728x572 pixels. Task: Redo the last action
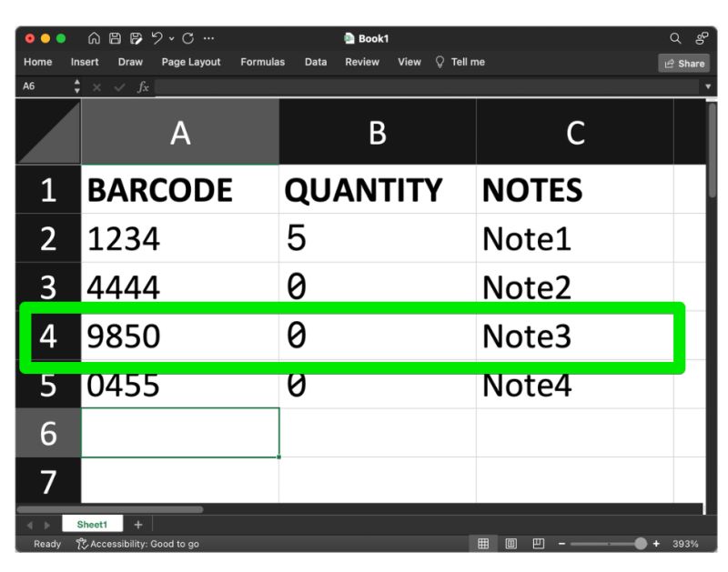pyautogui.click(x=187, y=38)
